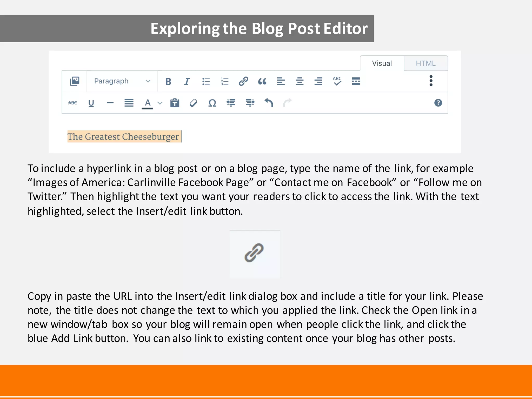Click the Paste as text clipboard icon
The image size is (532, 399).
pyautogui.click(x=175, y=103)
